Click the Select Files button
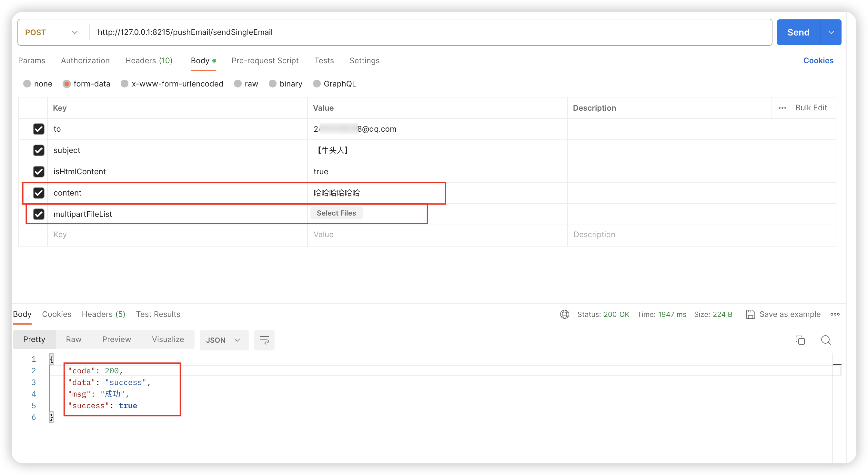The height and width of the screenshot is (475, 868). coord(336,213)
